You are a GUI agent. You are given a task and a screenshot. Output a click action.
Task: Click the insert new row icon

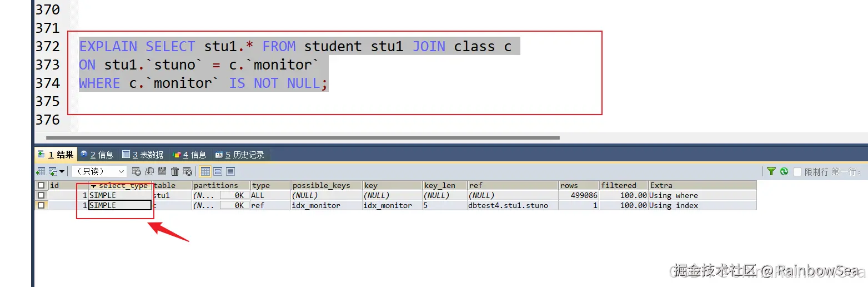[x=137, y=171]
